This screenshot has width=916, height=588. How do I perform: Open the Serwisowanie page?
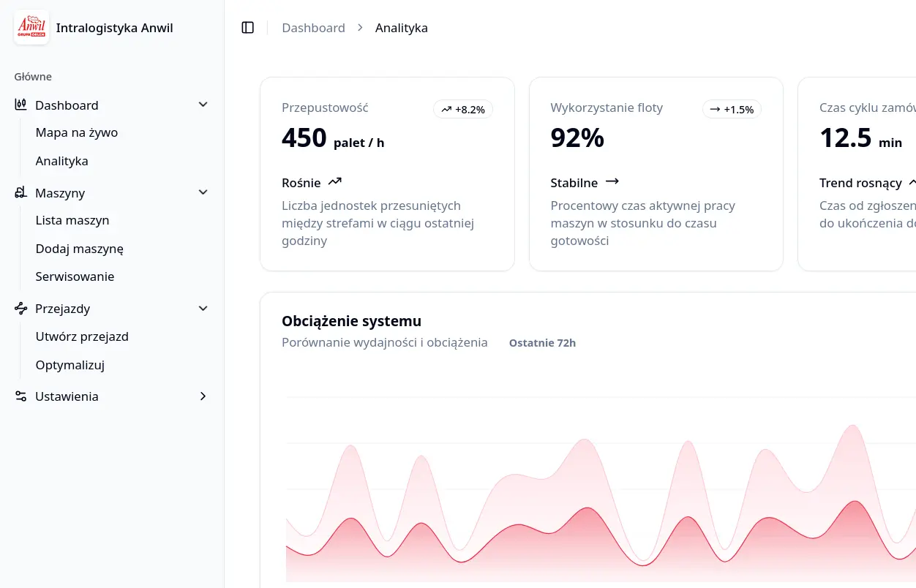click(75, 276)
